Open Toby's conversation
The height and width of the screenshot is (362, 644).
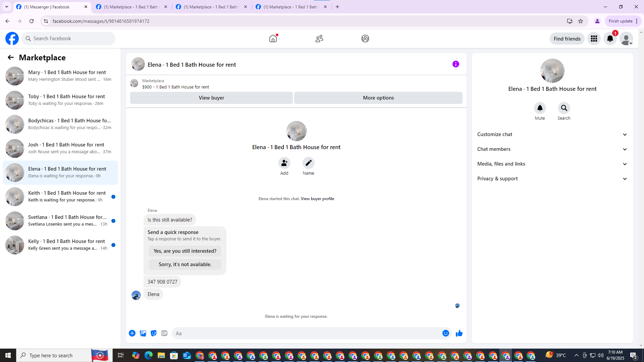pos(60,100)
